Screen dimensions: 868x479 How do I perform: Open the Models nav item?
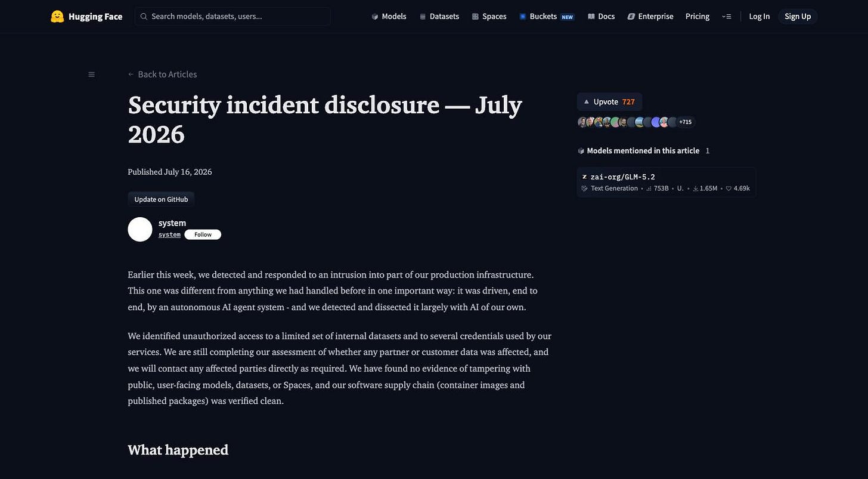(x=389, y=17)
